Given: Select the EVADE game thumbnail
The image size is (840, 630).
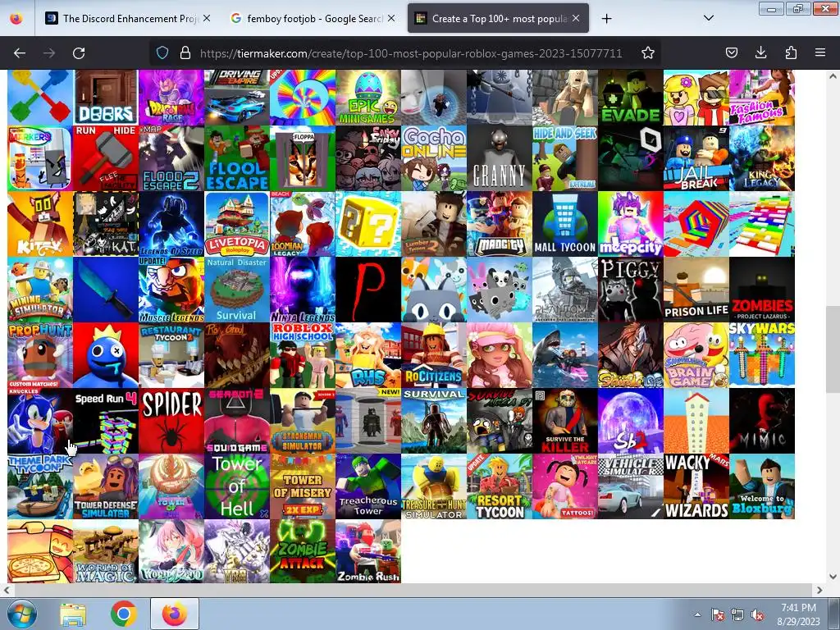Looking at the screenshot, I should (631, 97).
